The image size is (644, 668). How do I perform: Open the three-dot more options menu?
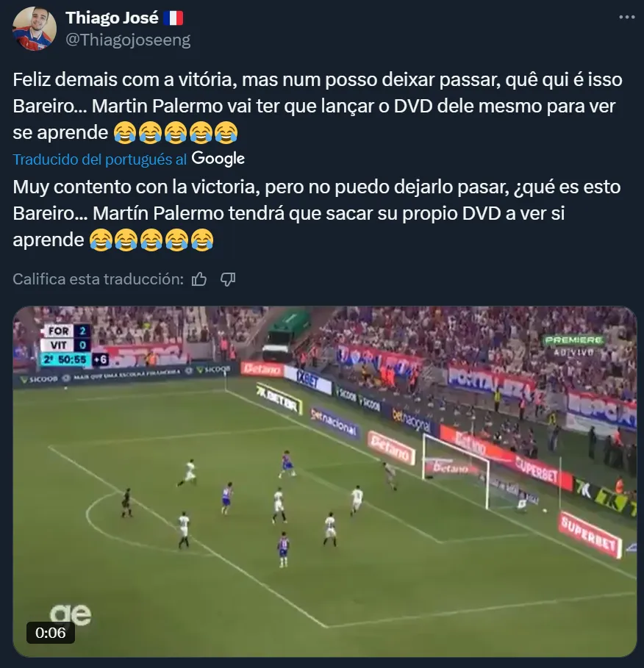pos(626,17)
